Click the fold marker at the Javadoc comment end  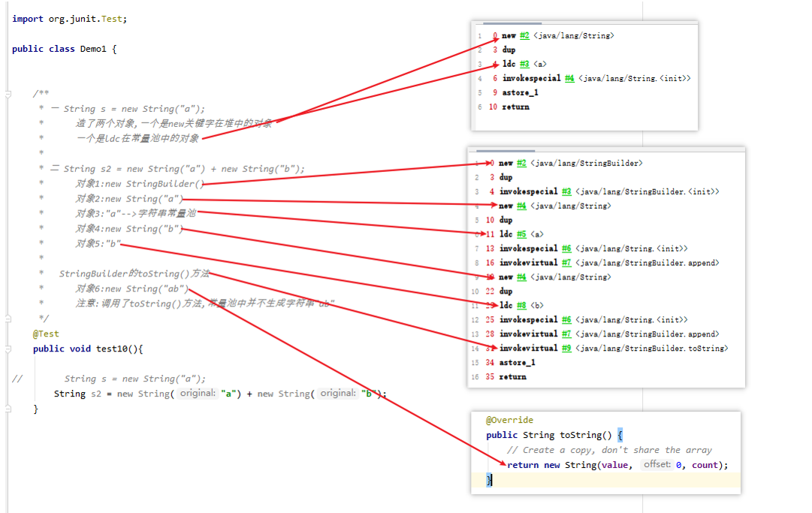click(x=8, y=319)
